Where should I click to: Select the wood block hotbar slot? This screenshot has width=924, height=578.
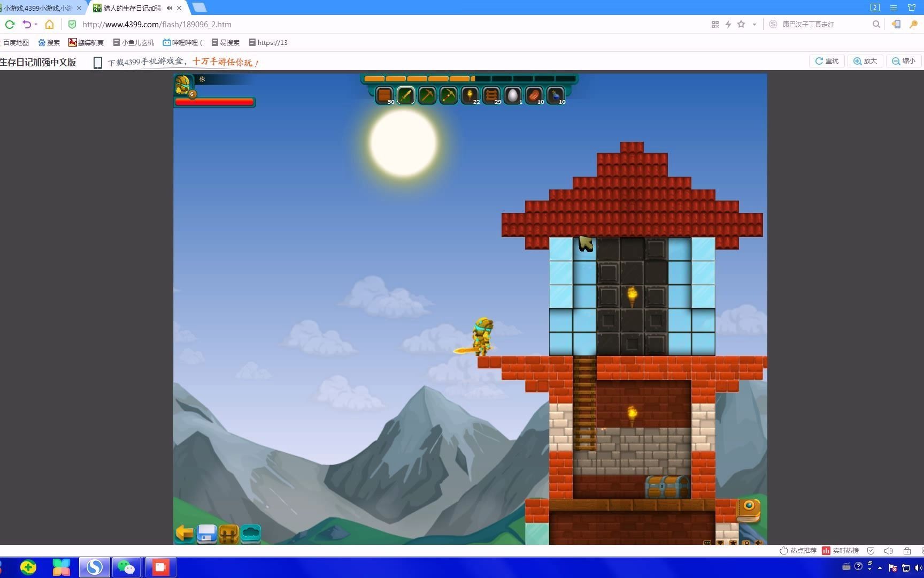pos(384,95)
